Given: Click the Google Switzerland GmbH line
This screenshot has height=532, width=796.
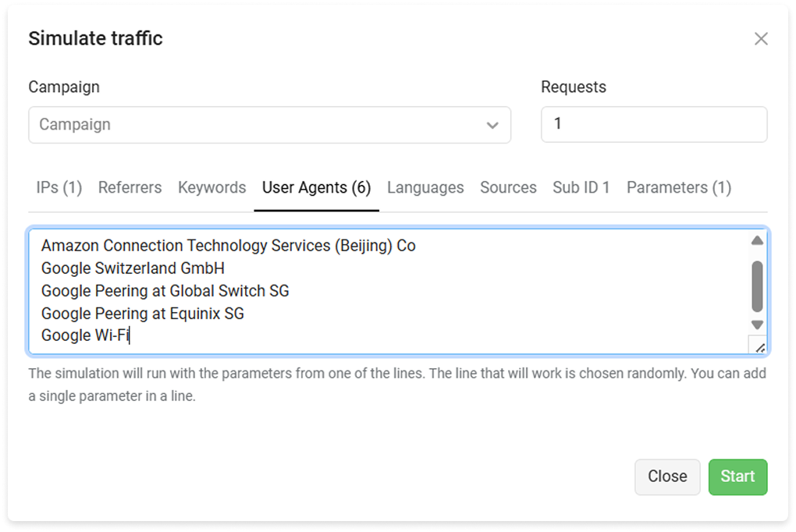Looking at the screenshot, I should point(133,268).
